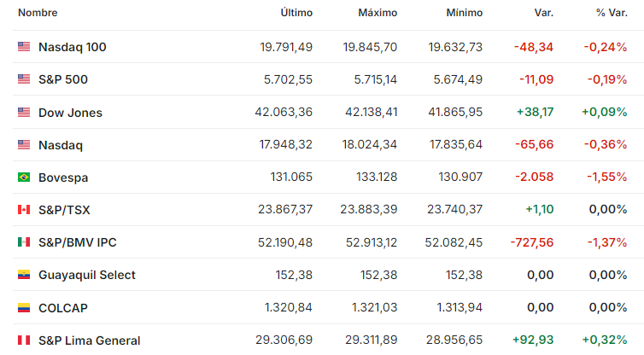
Task: Click the US flag beside Dow Jones
Action: pos(24,112)
